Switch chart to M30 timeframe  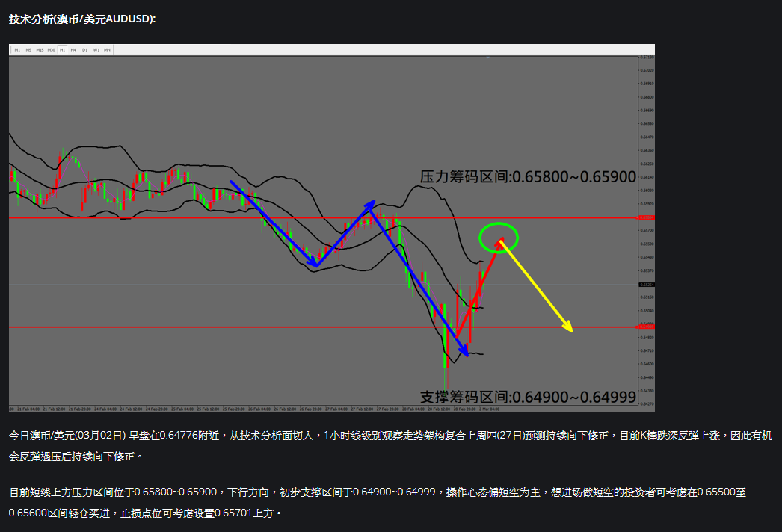click(52, 50)
